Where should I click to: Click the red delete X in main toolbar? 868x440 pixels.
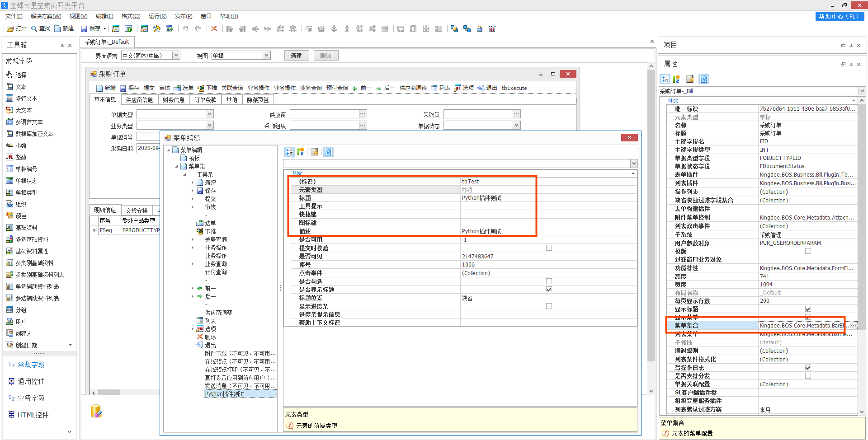(x=214, y=28)
